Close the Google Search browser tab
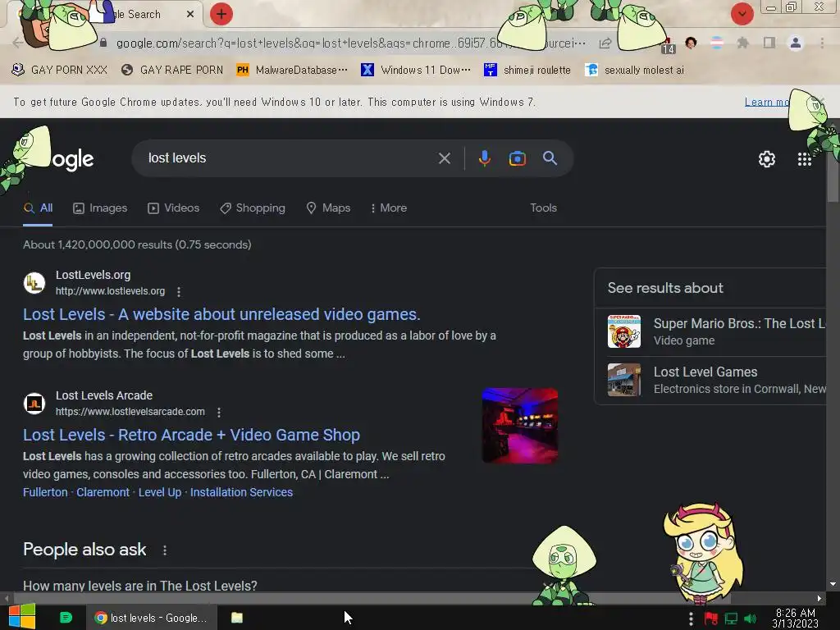This screenshot has height=630, width=840. [x=190, y=15]
